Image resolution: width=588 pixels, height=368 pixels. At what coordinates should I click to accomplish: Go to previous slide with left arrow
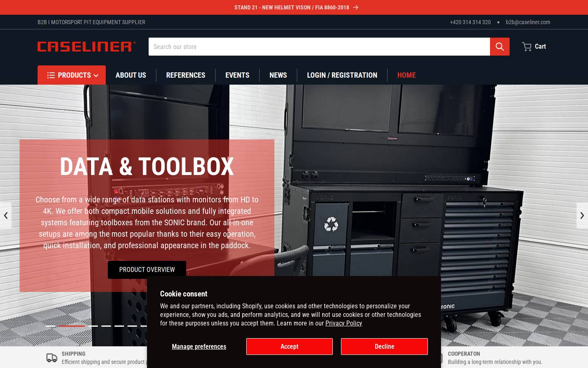coord(6,215)
